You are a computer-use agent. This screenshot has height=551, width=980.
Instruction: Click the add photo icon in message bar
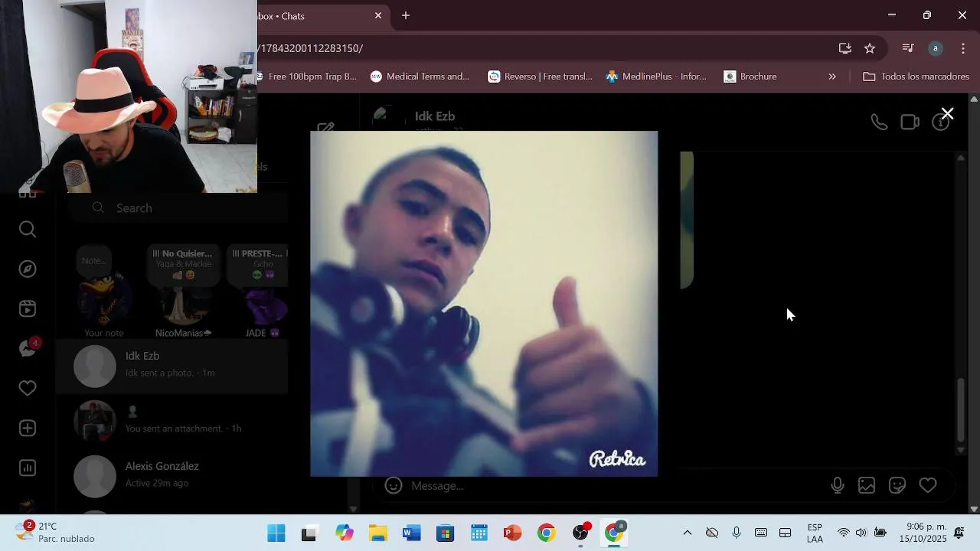867,485
